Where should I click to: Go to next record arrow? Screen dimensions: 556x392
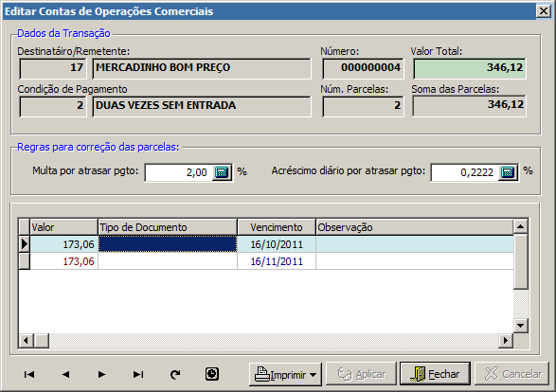point(101,374)
